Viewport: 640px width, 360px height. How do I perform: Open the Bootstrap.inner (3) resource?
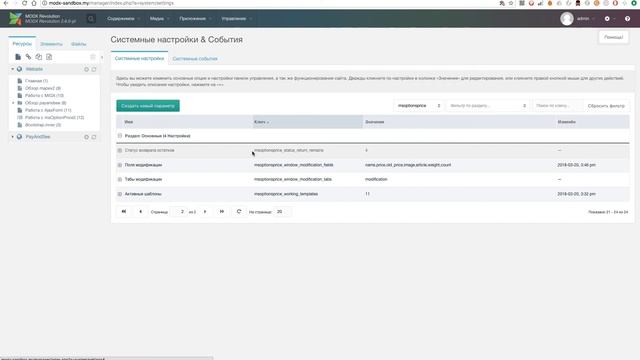point(43,125)
